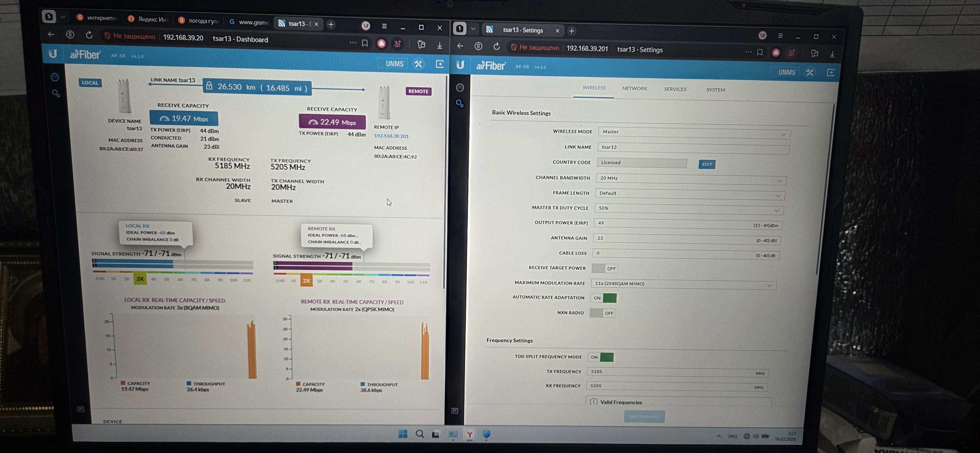The height and width of the screenshot is (453, 980).
Task: Click the settings gears icon in Dashboard sidebar
Action: (x=56, y=93)
